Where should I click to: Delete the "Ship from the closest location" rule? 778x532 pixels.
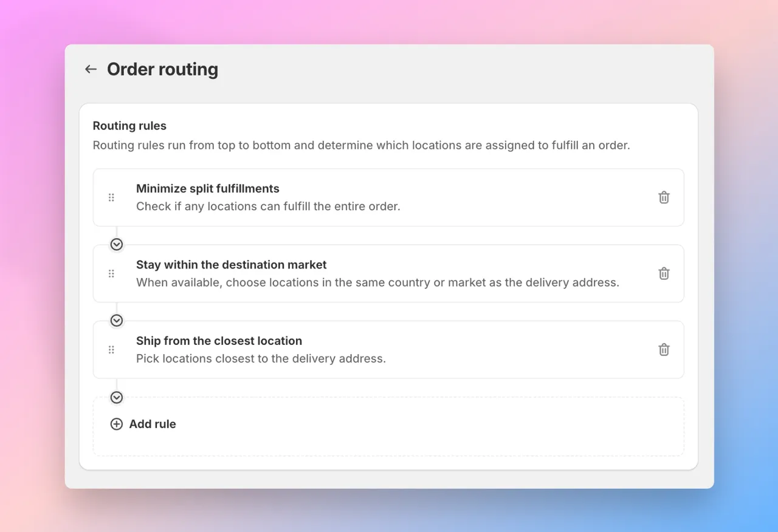pyautogui.click(x=664, y=350)
